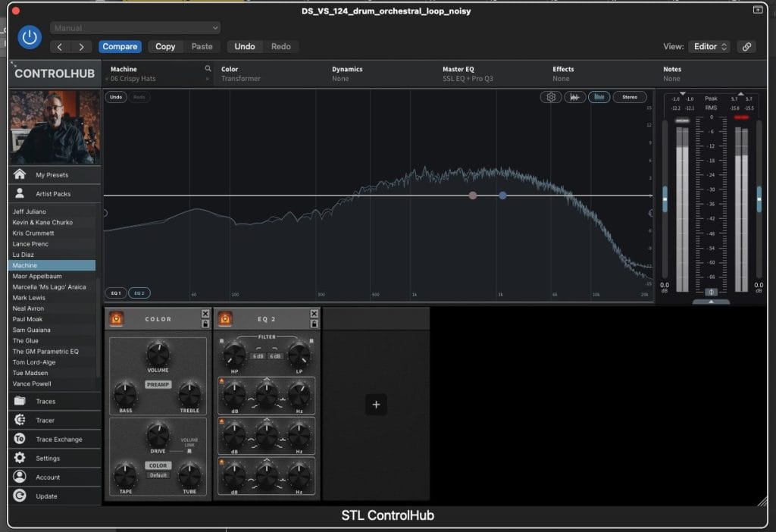Open the Trace Exchange icon
This screenshot has height=532, width=776.
tap(20, 439)
